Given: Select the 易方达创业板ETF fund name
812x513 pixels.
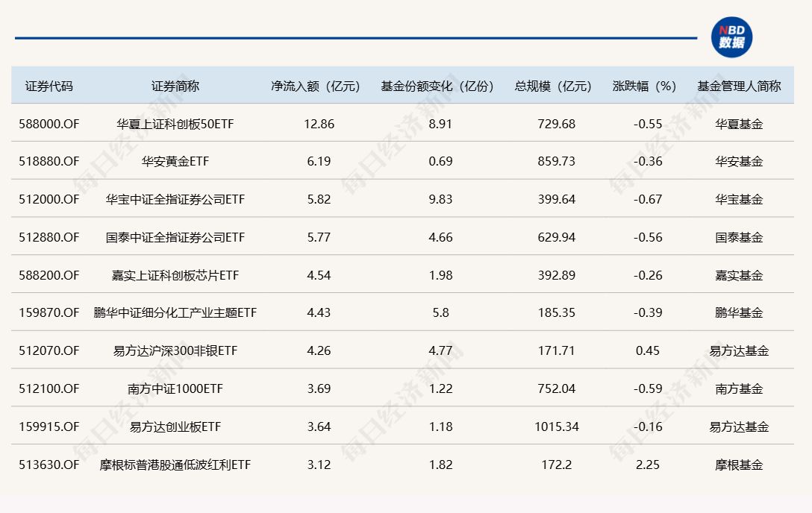Looking at the screenshot, I should (x=175, y=427).
